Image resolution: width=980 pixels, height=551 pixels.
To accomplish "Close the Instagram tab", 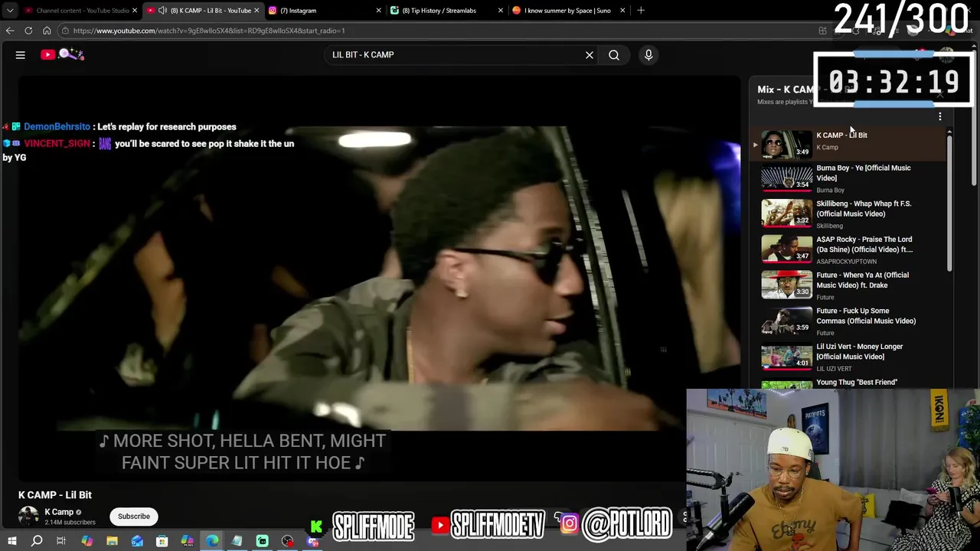I will pyautogui.click(x=378, y=11).
